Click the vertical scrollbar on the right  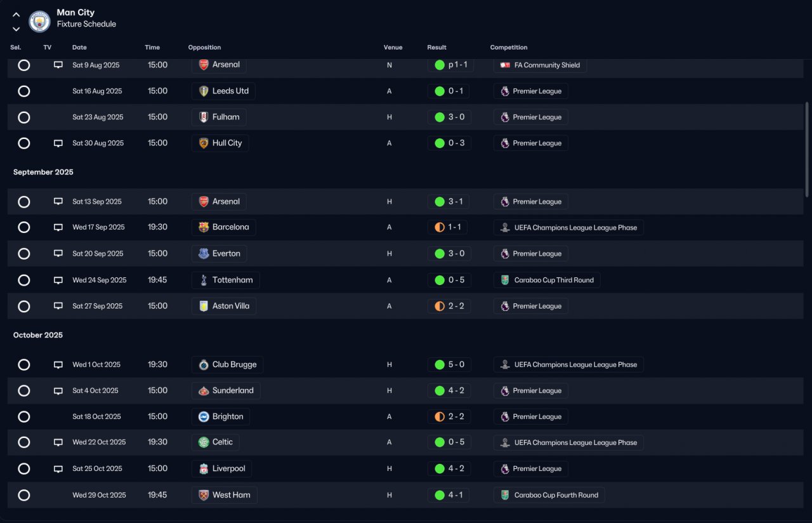click(x=807, y=149)
